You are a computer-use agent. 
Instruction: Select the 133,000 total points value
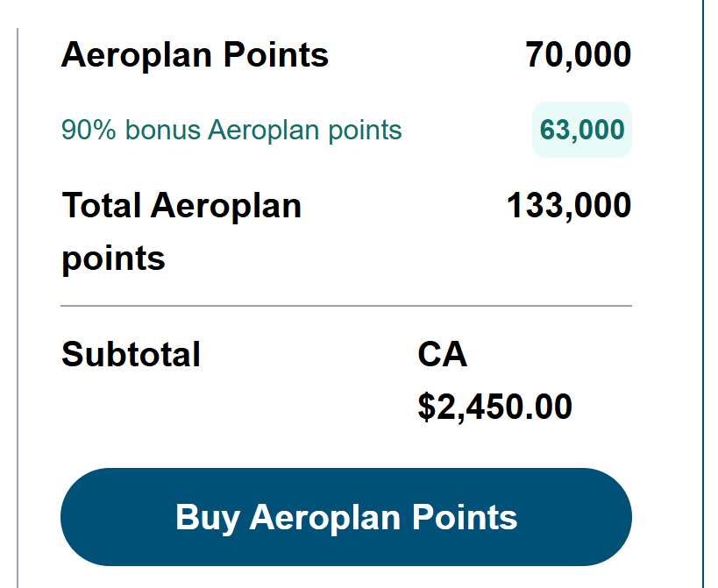point(568,206)
